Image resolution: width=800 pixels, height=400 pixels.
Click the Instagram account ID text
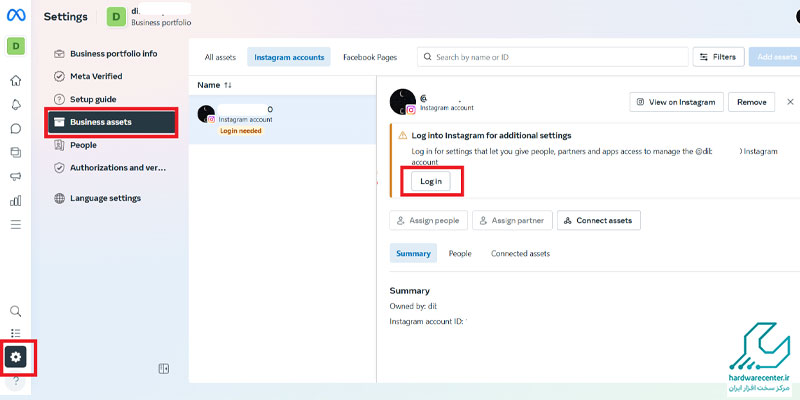[x=428, y=321]
